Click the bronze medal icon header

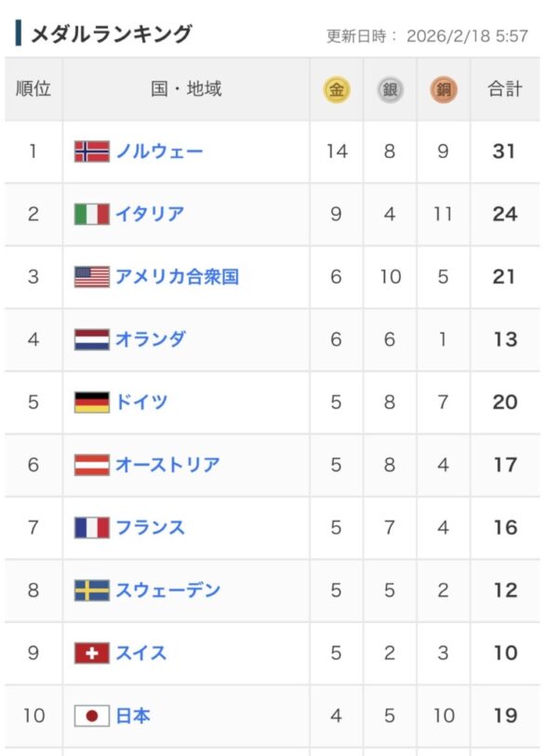pyautogui.click(x=444, y=90)
